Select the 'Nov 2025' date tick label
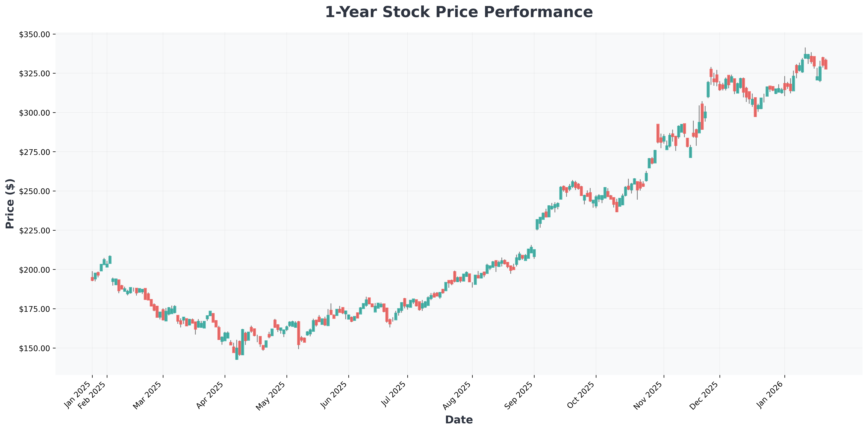 coord(650,394)
